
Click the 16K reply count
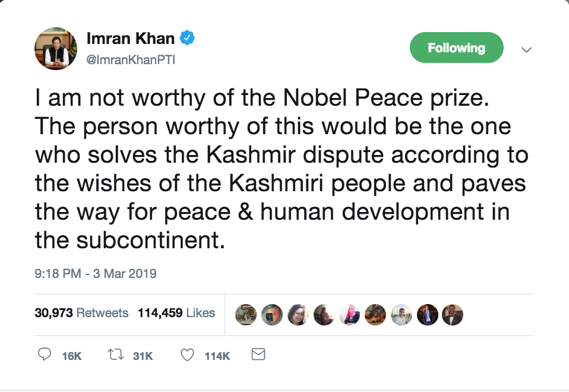click(x=71, y=356)
